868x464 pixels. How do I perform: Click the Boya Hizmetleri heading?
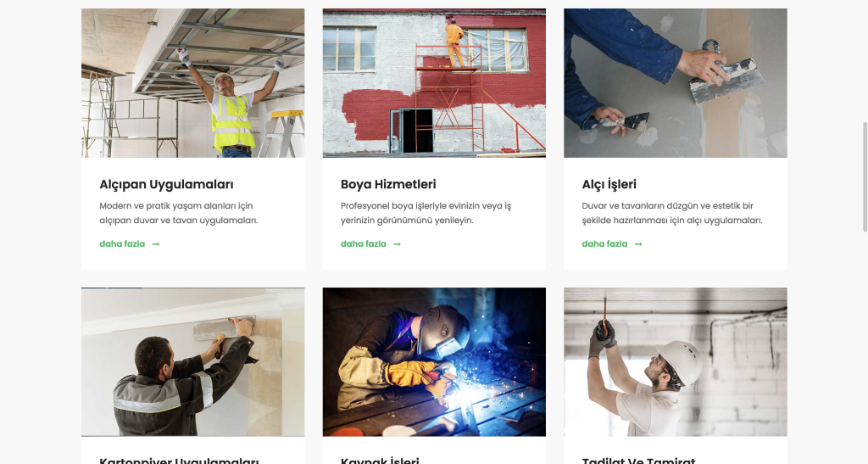[388, 184]
